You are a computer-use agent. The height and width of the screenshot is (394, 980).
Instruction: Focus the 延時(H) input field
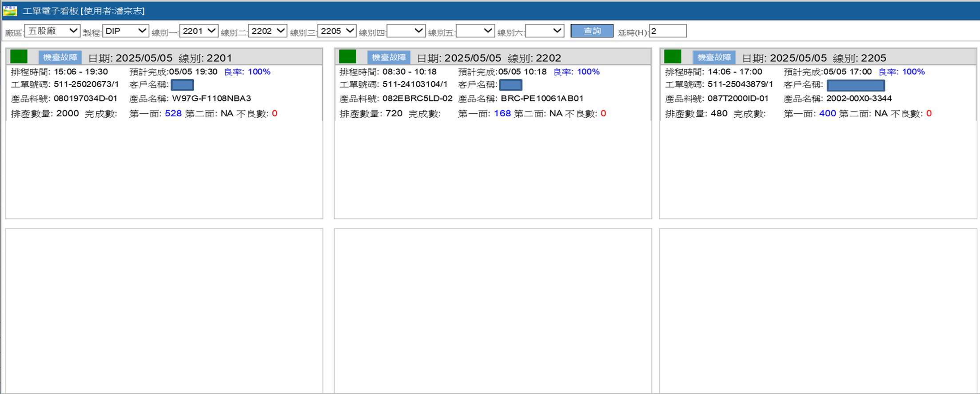pyautogui.click(x=668, y=31)
